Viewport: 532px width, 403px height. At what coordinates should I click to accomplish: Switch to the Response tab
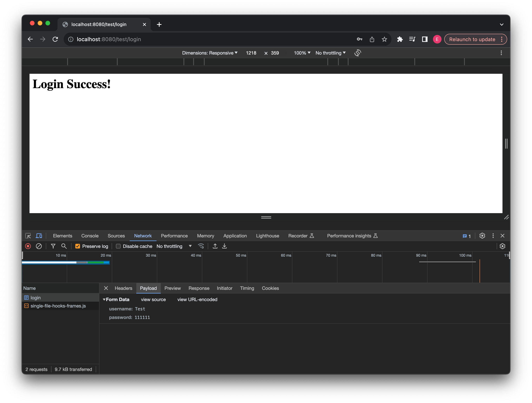[x=198, y=288]
